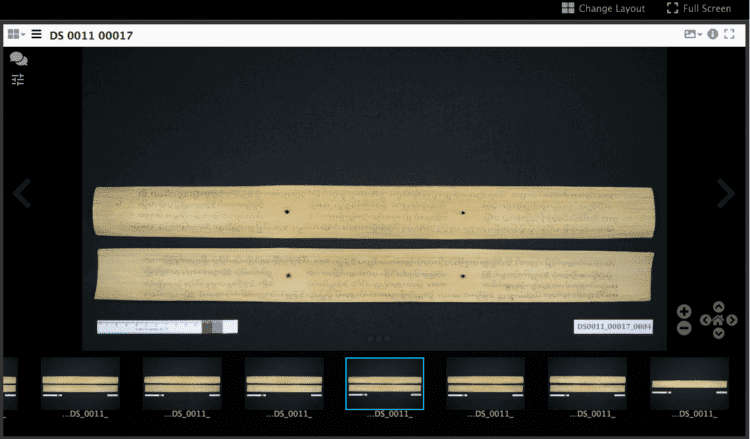
Task: Go to the previous image arrow
Action: [x=22, y=194]
